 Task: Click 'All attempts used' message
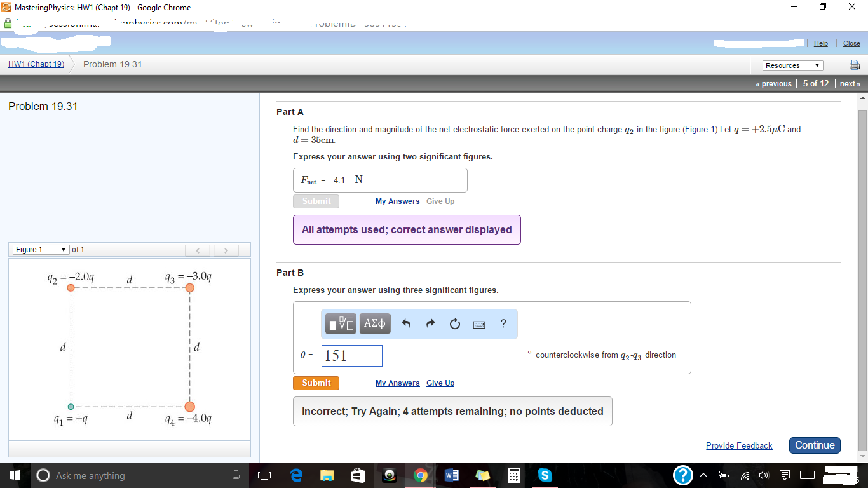tap(407, 230)
